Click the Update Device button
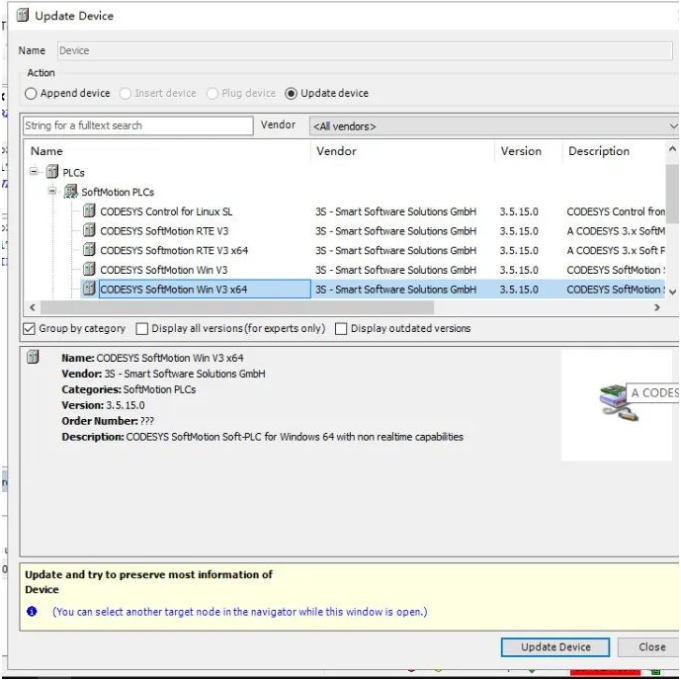Screen dimensions: 681x680 [555, 647]
